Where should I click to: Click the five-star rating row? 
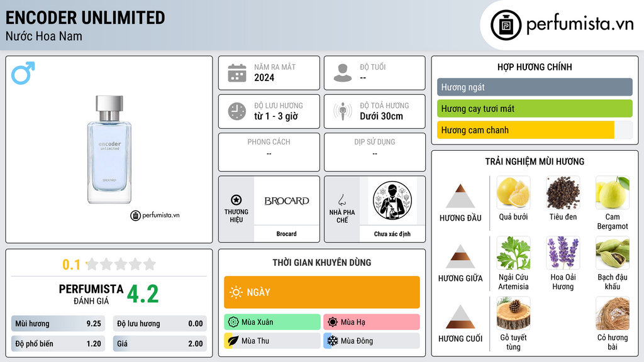point(121,264)
